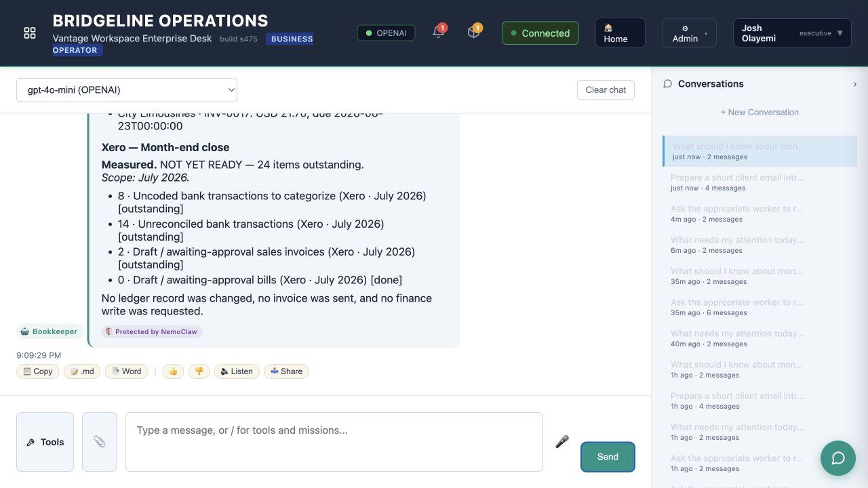Open the conversation from 4m ago
Screen dimensions: 868x488
[x=760, y=213]
